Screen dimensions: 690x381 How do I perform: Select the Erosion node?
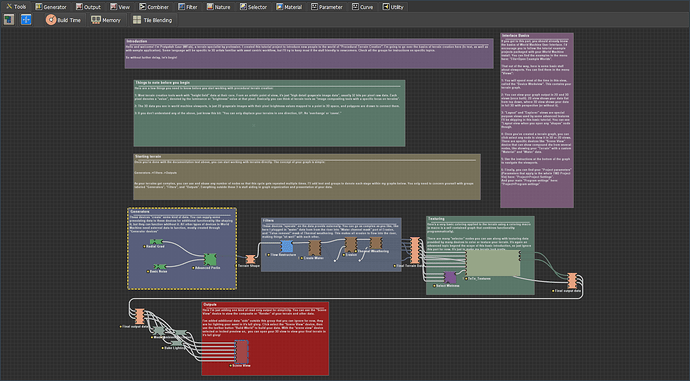(x=350, y=245)
